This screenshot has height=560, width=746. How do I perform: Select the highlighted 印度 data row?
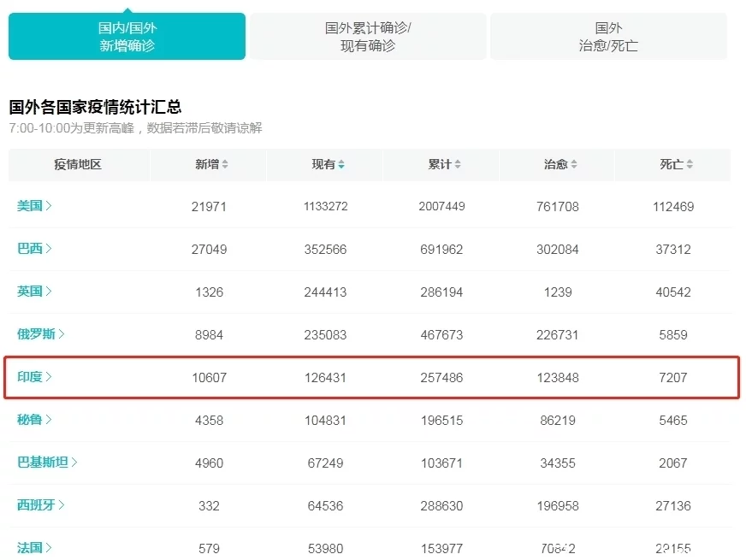(373, 377)
